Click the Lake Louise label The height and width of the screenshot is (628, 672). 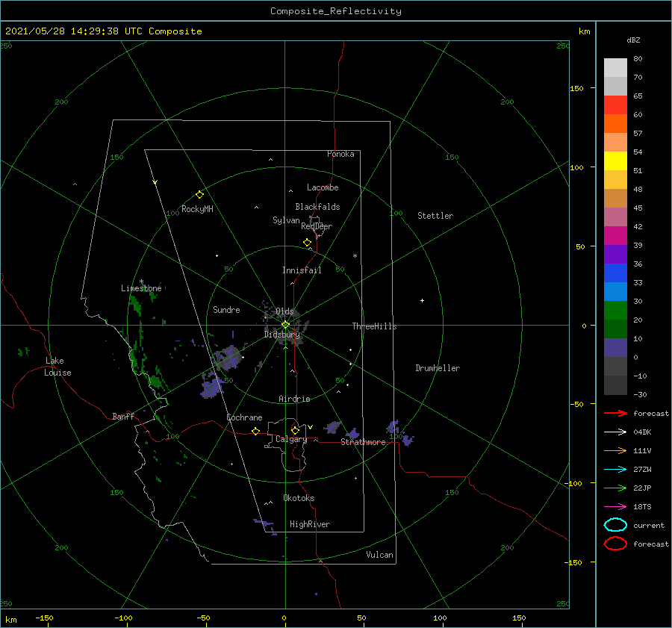coord(57,367)
